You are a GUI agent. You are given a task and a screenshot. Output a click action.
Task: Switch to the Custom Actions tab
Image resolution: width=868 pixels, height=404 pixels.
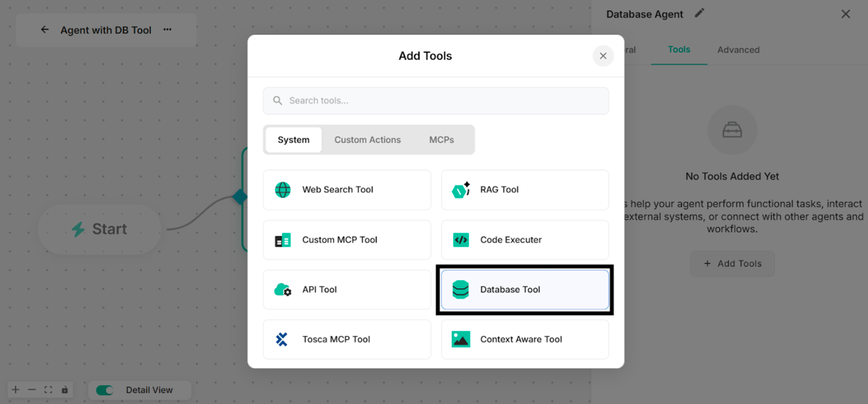pyautogui.click(x=367, y=140)
